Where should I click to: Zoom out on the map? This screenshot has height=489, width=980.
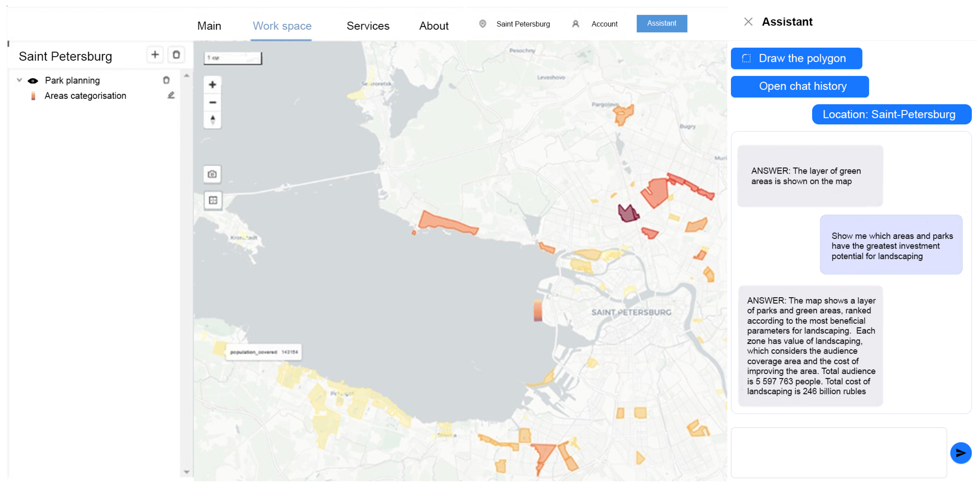[213, 102]
